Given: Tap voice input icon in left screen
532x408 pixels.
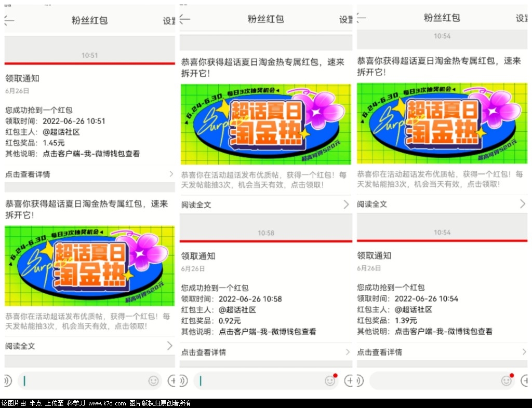Looking at the screenshot, I should pyautogui.click(x=8, y=381).
